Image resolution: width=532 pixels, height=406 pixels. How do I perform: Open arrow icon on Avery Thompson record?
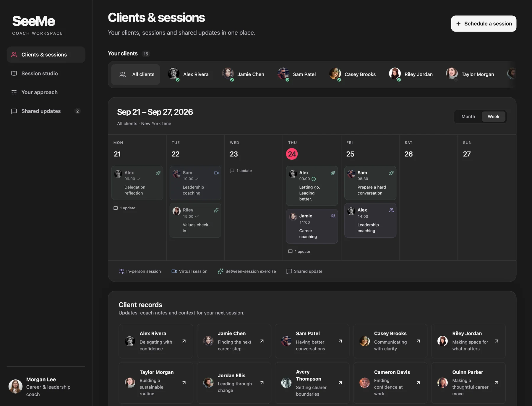point(340,383)
